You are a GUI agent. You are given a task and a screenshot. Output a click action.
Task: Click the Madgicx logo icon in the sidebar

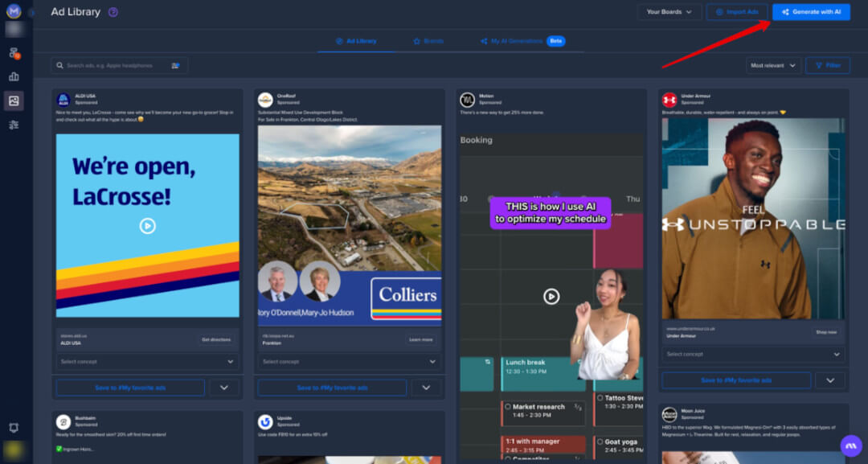[14, 10]
